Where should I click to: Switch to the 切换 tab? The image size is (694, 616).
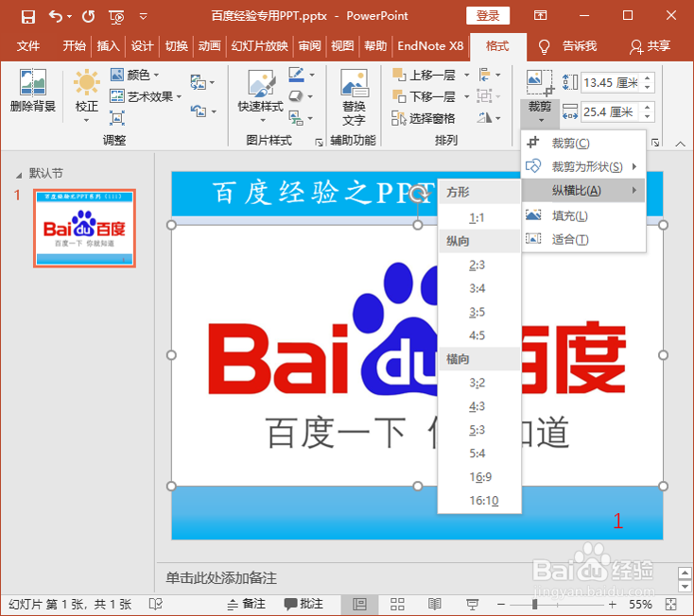(176, 46)
